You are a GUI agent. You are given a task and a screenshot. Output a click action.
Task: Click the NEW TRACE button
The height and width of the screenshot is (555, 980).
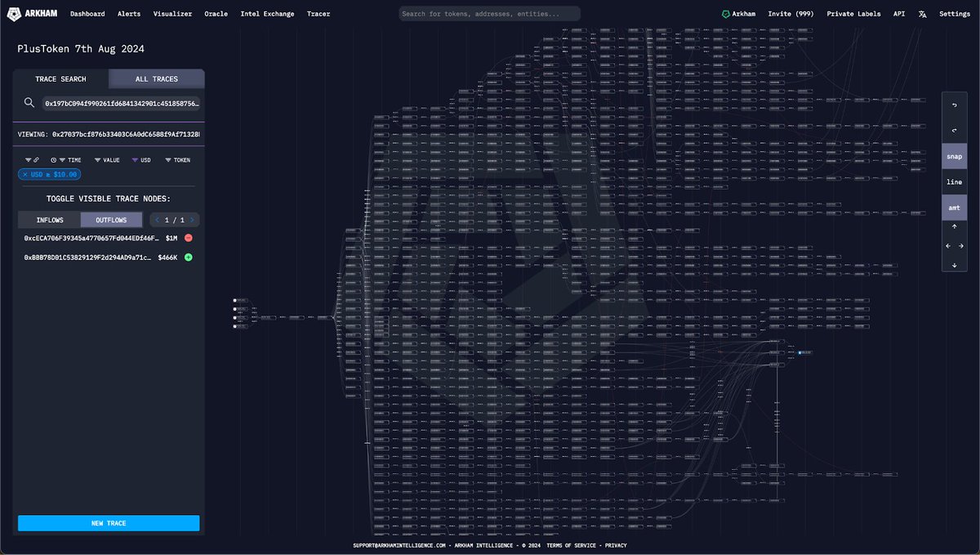coord(109,523)
